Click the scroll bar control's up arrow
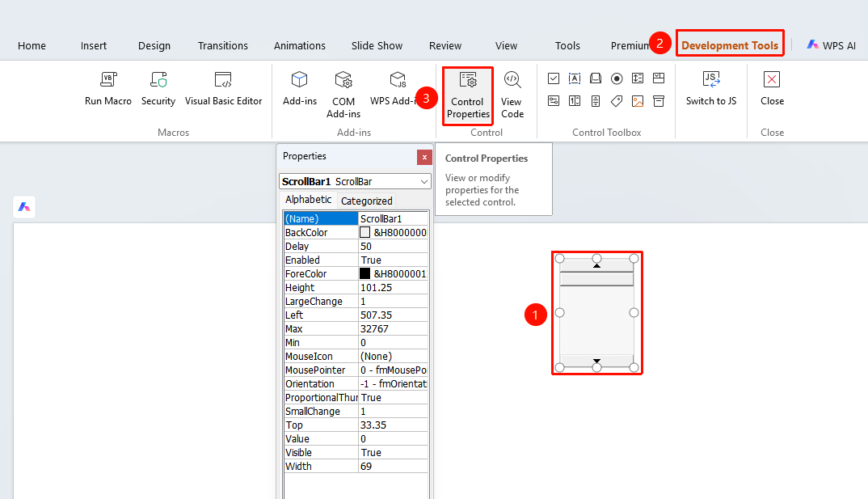Screen dimensions: 868x499 pyautogui.click(x=596, y=265)
